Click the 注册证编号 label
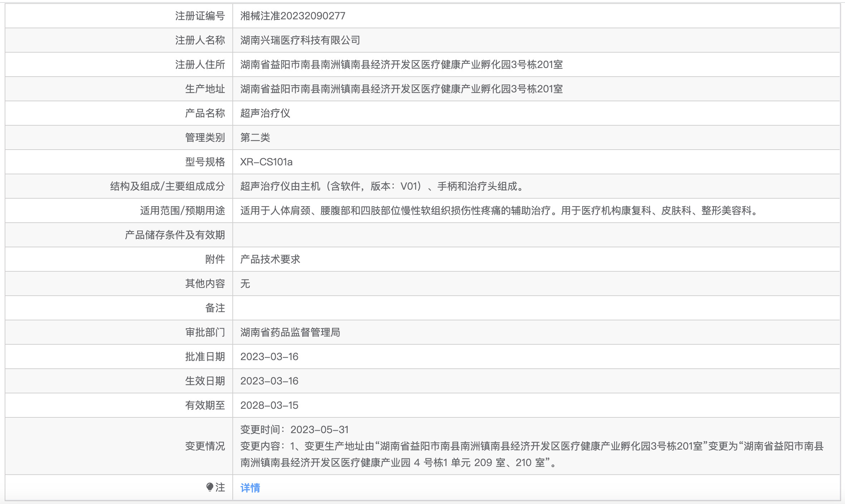This screenshot has width=845, height=504. [x=200, y=16]
